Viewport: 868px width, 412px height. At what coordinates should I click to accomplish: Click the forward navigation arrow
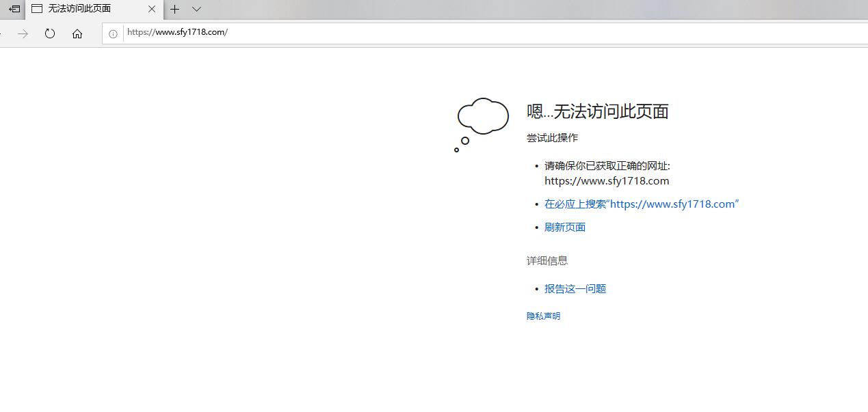point(23,33)
